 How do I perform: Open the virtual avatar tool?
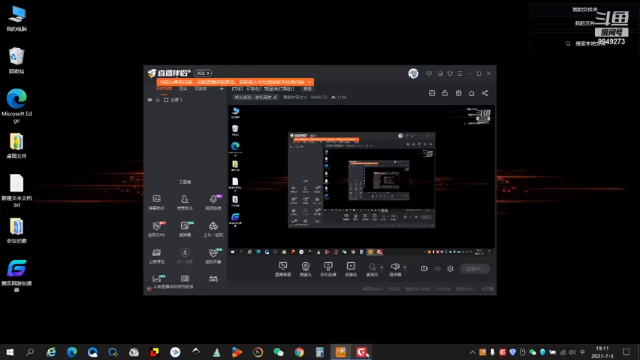(x=213, y=256)
